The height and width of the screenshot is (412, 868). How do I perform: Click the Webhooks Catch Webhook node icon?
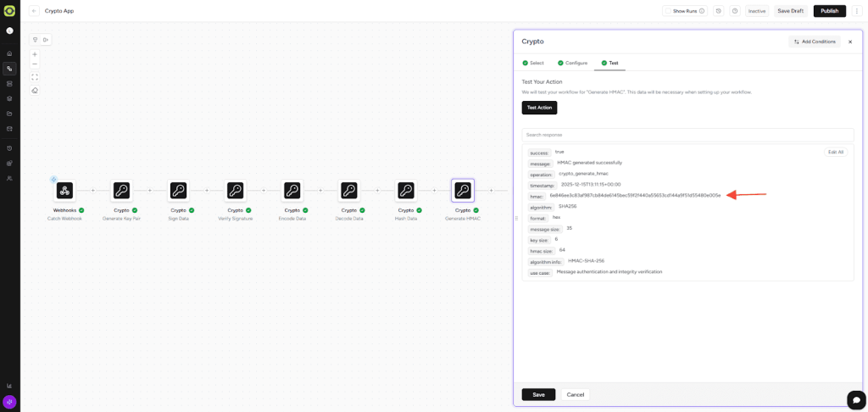coord(64,191)
